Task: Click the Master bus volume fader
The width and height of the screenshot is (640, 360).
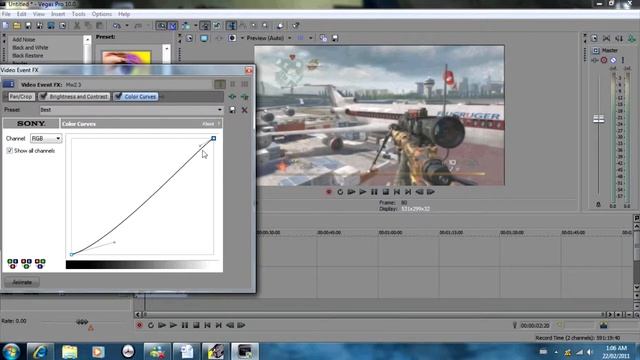Action: pyautogui.click(x=598, y=119)
